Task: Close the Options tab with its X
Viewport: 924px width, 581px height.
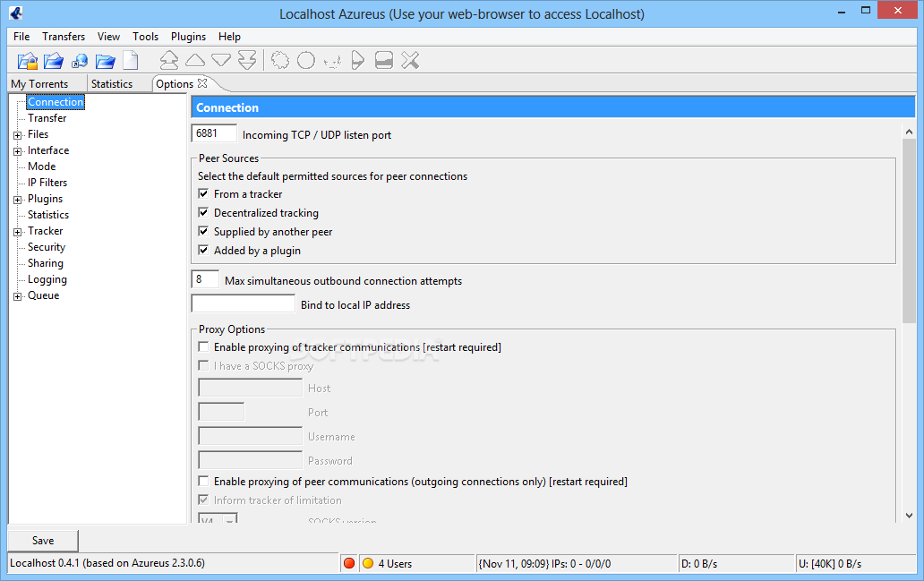Action: pyautogui.click(x=202, y=83)
